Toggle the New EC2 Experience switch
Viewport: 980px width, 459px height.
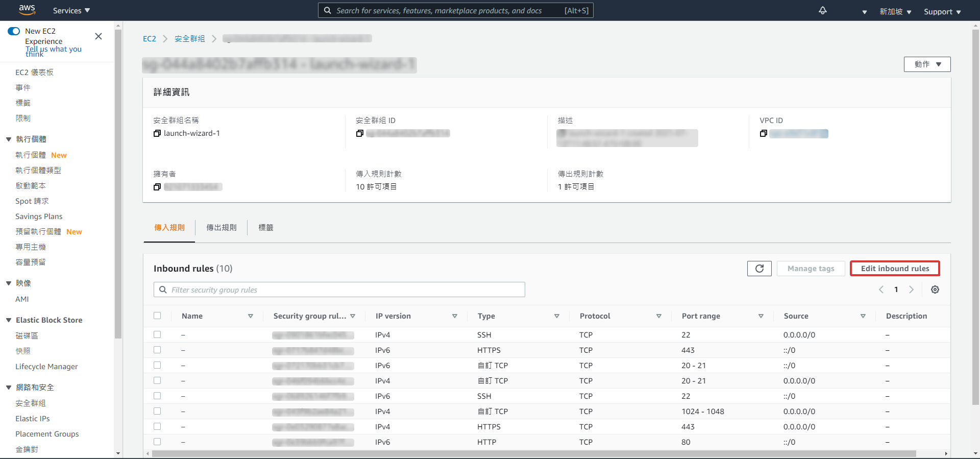14,31
